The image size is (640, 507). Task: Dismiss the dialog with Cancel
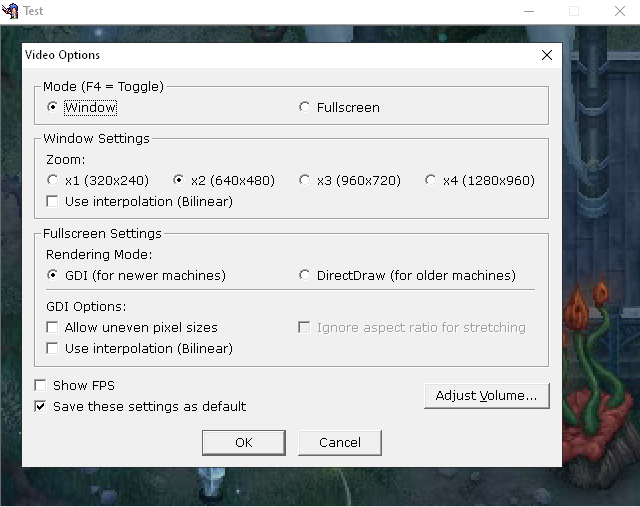click(340, 443)
